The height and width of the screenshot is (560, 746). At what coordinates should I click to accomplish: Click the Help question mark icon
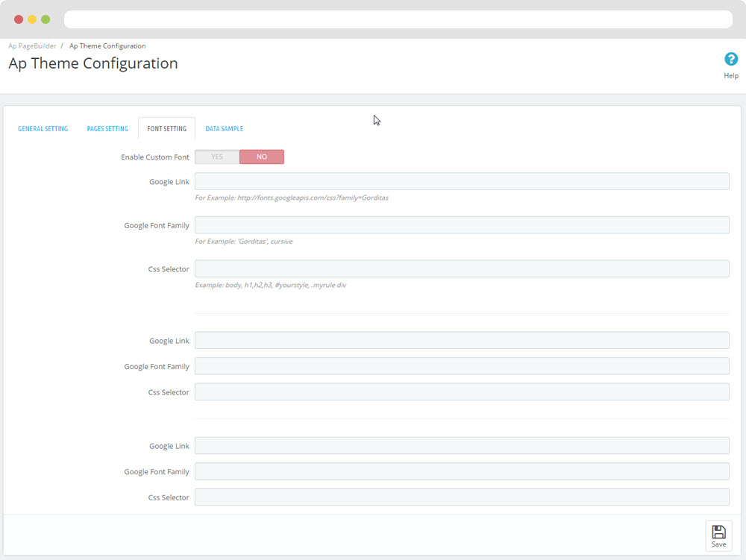pos(731,59)
